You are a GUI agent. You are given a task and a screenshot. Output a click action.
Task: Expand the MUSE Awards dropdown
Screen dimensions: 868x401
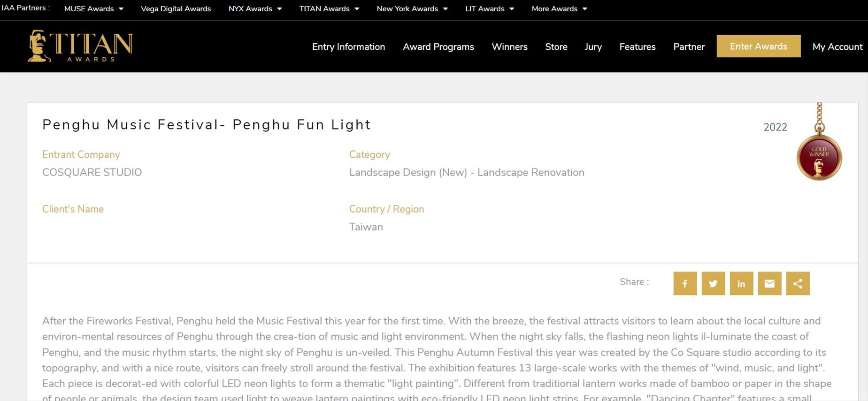[93, 9]
